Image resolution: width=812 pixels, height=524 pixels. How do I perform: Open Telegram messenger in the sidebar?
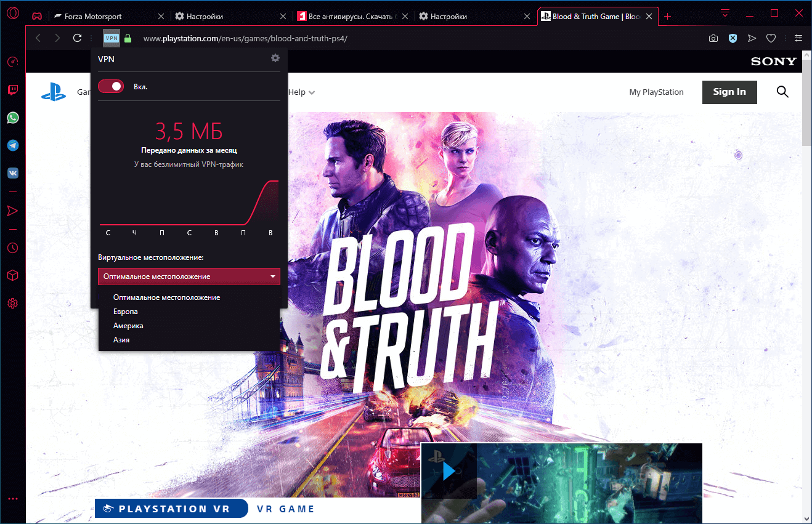[13, 145]
